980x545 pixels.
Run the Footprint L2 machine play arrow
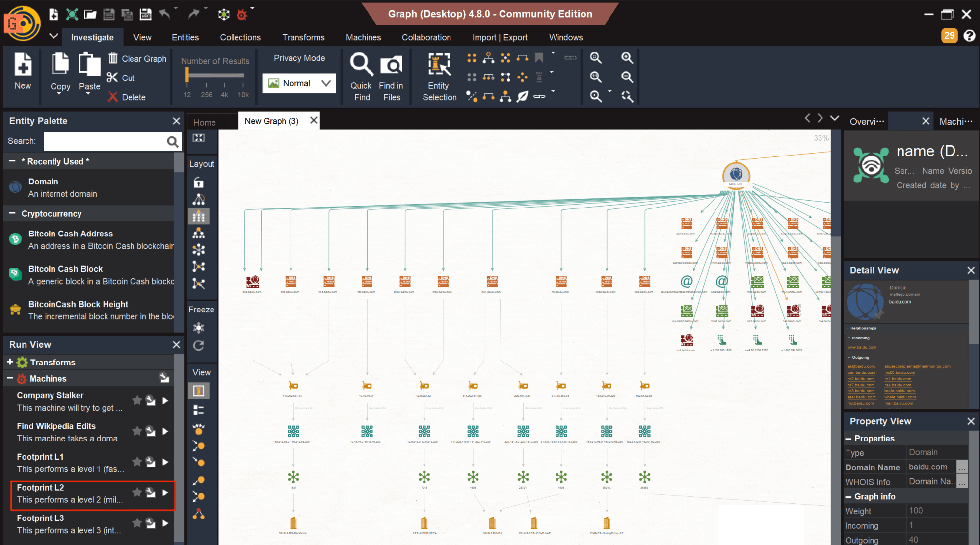(165, 493)
